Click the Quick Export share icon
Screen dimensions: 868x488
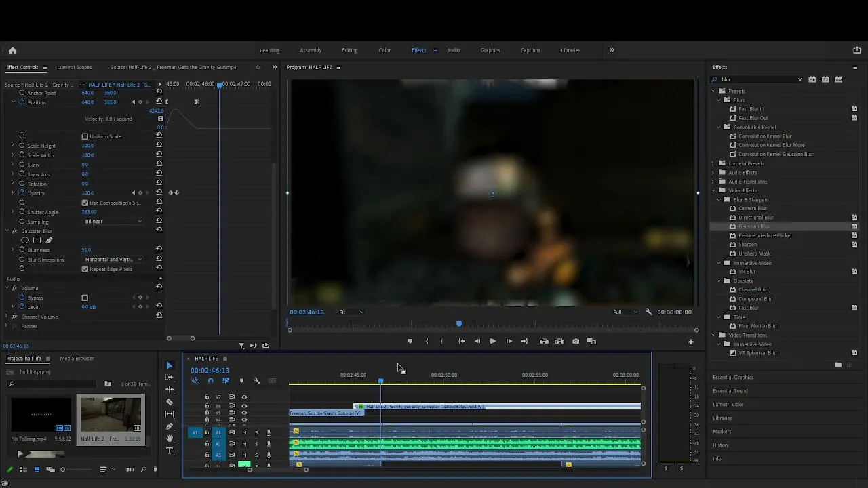point(857,50)
